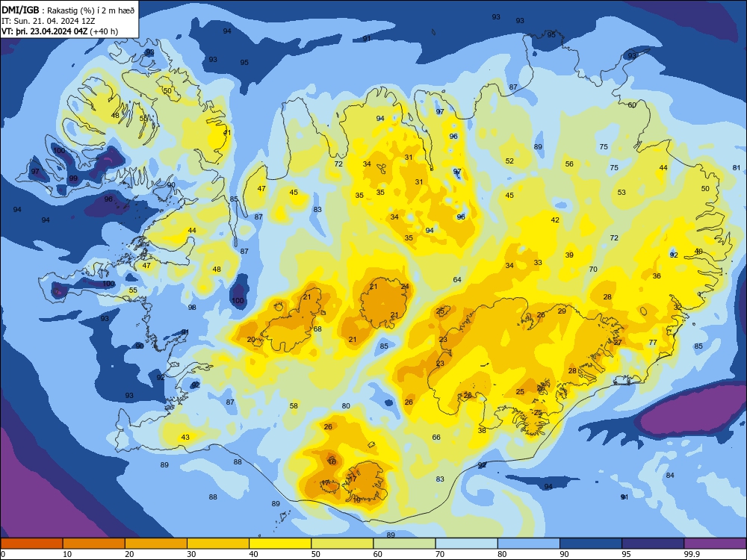Viewport: 747px width, 560px height.
Task: Click the '99.9' legend scale label
Action: pyautogui.click(x=691, y=554)
